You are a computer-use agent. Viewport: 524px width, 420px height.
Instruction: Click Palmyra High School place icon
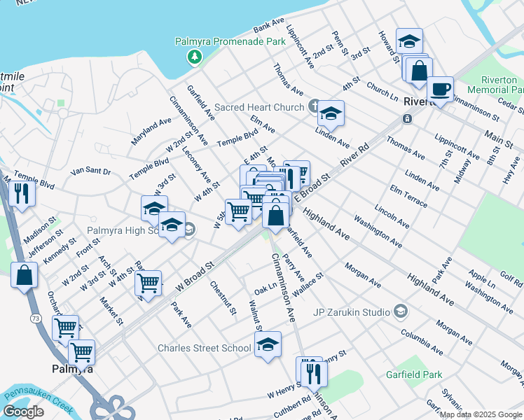[190, 230]
